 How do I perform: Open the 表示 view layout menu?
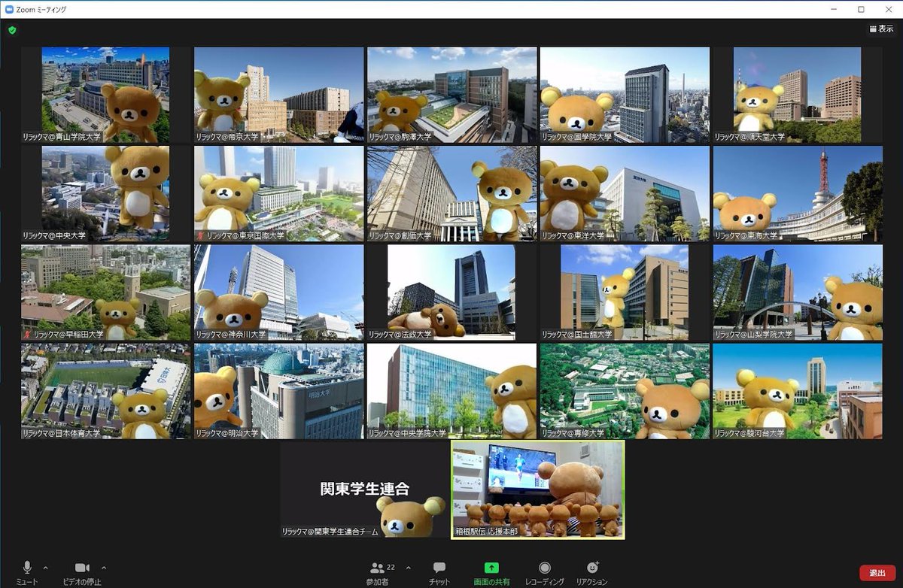point(881,29)
